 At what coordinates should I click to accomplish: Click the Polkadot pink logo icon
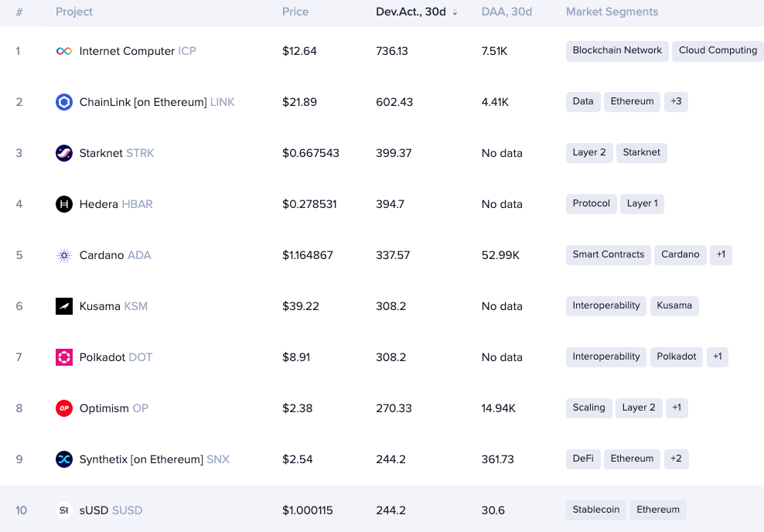point(64,357)
